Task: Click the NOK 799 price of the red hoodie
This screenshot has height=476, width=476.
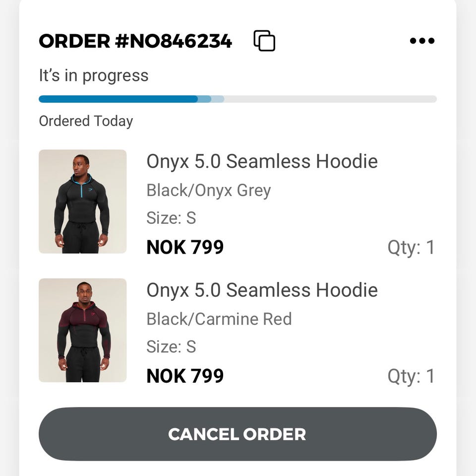Action: click(x=185, y=376)
